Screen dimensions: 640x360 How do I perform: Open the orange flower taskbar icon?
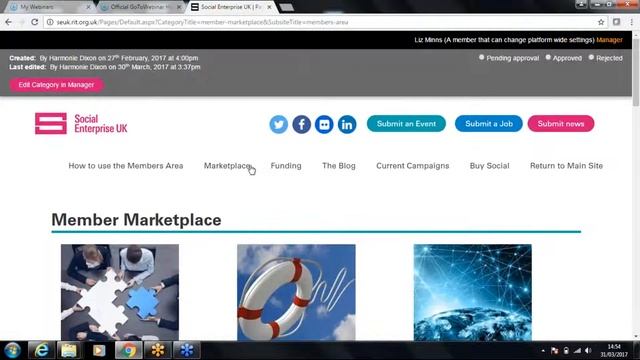click(158, 350)
